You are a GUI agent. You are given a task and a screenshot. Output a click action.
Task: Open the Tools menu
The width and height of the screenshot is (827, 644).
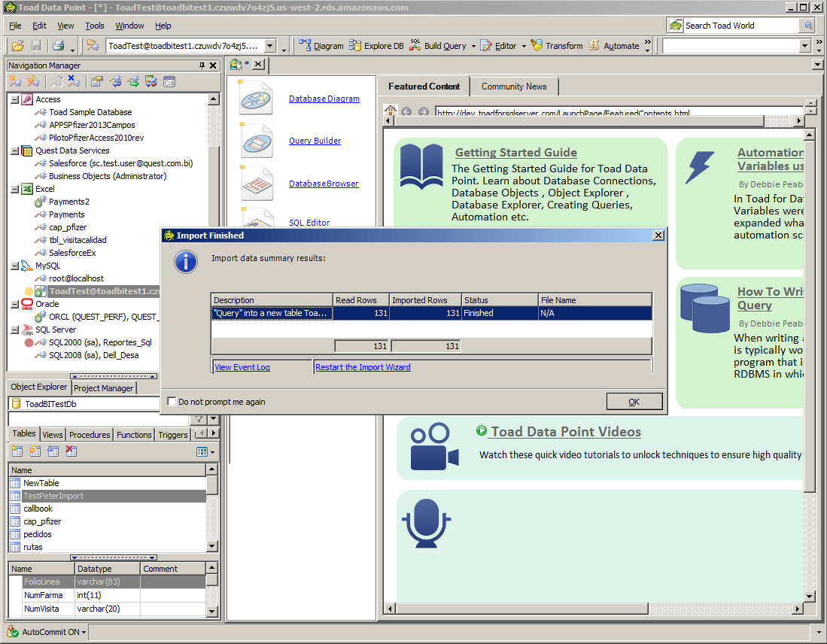click(x=95, y=26)
